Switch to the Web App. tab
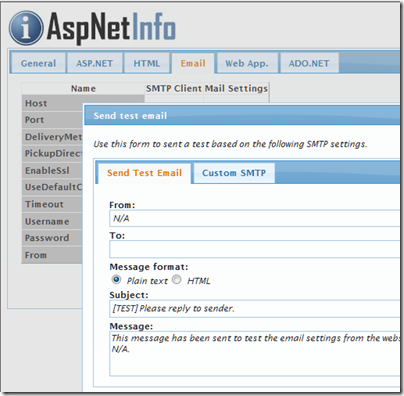404x396 pixels. [247, 63]
